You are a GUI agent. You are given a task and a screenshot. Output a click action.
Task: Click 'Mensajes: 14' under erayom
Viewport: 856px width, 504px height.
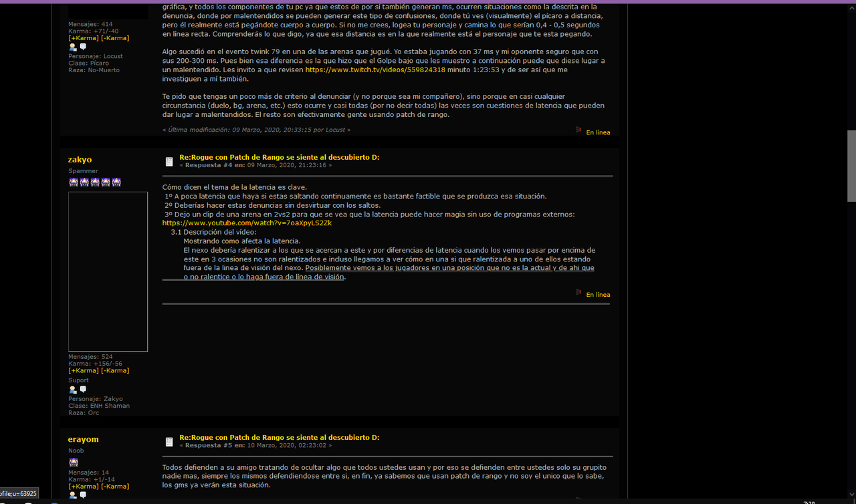coord(88,473)
